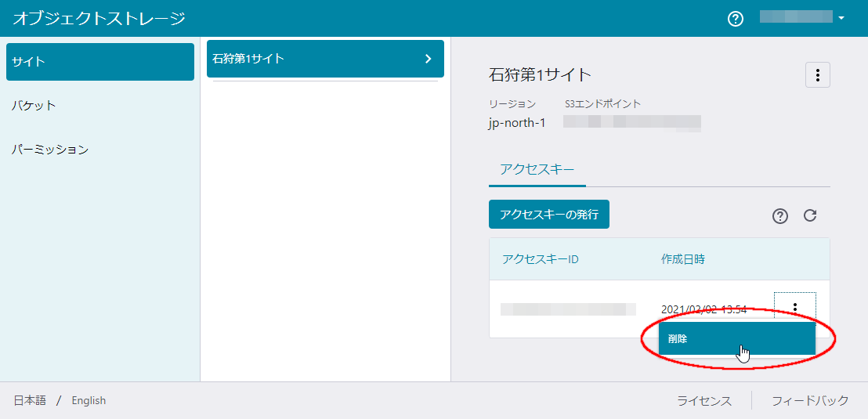Click the help icon in the top header
This screenshot has width=868, height=419.
pos(735,19)
